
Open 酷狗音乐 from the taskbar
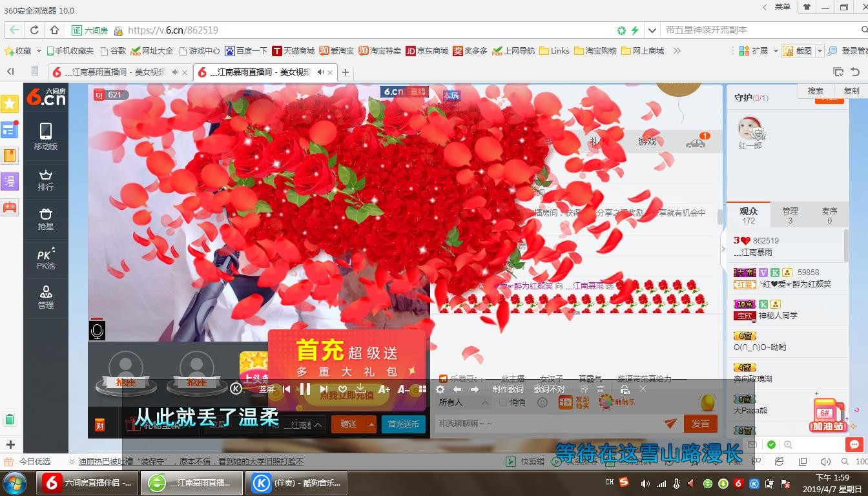298,483
